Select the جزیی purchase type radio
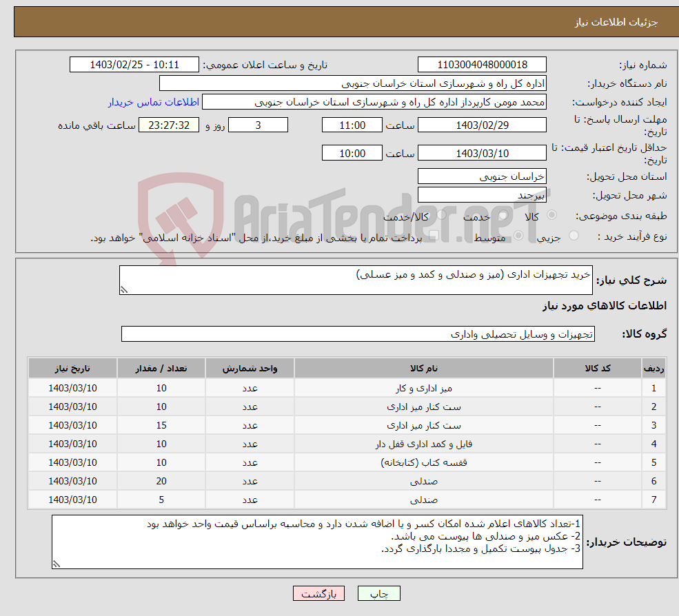The height and width of the screenshot is (616, 679). 574,236
